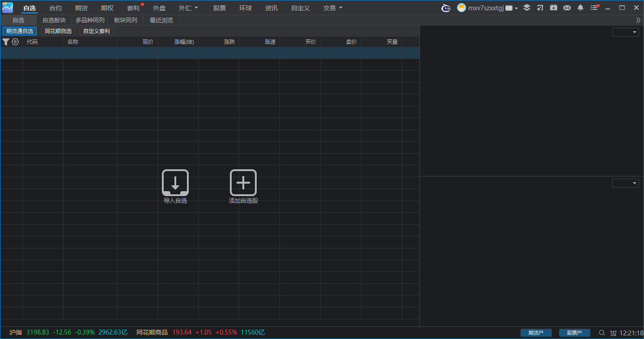The width and height of the screenshot is (644, 339).
Task: Select the 自定义套利 toggle
Action: click(97, 31)
